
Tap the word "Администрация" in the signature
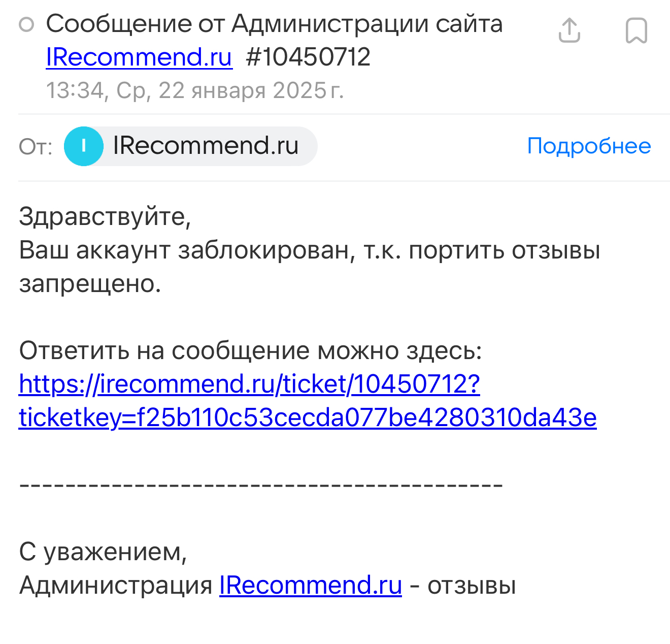116,585
